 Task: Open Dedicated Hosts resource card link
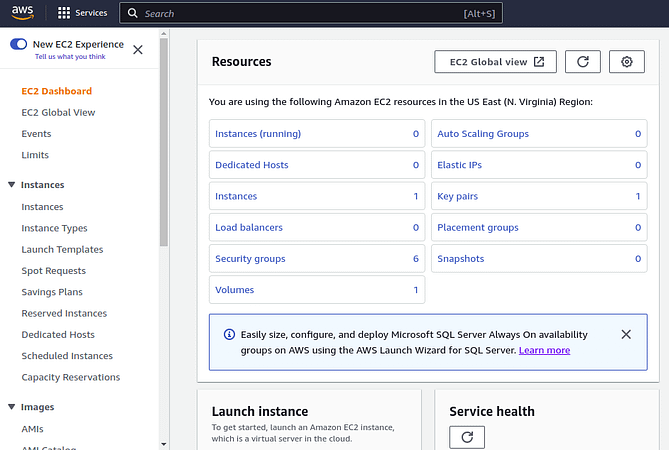tap(252, 165)
